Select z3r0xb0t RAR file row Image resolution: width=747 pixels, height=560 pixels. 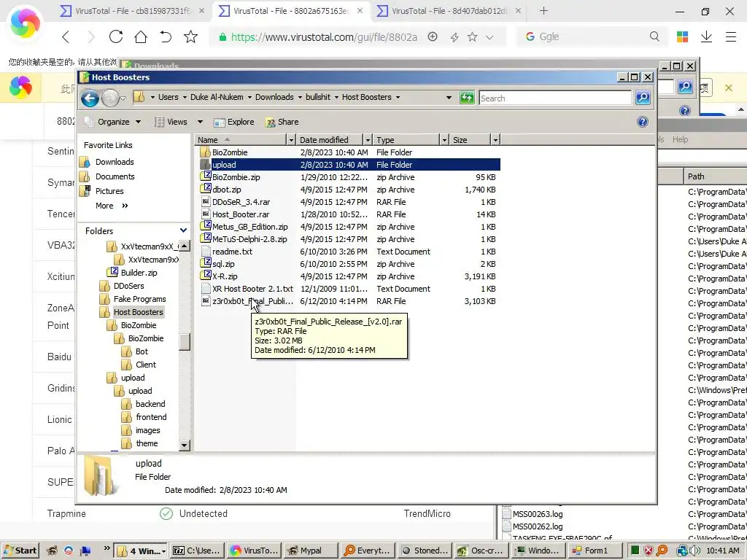[x=252, y=301]
